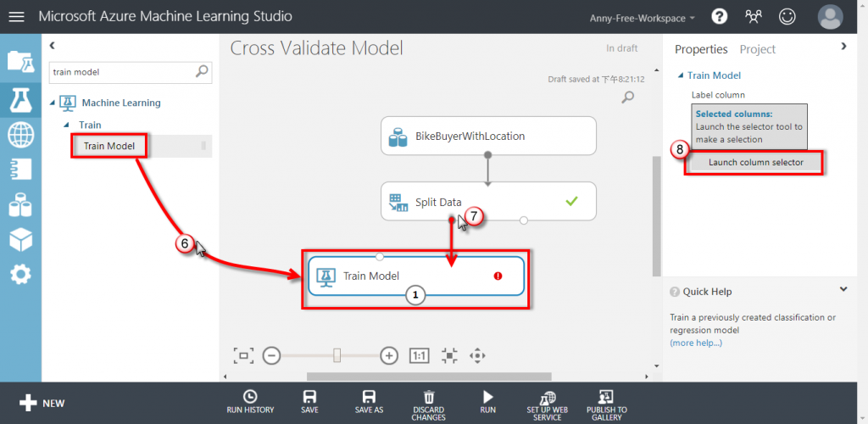Collapse the Machine Learning tree node
Viewport: 868px width, 424px height.
(x=53, y=103)
